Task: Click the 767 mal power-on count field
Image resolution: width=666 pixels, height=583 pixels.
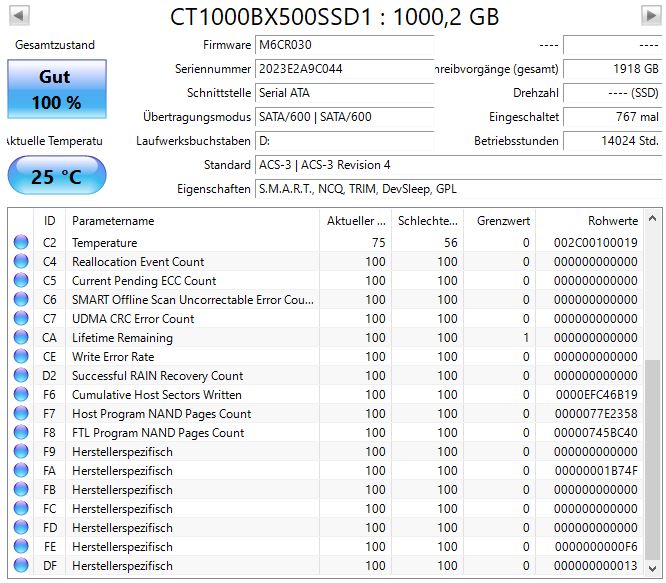Action: tap(612, 117)
